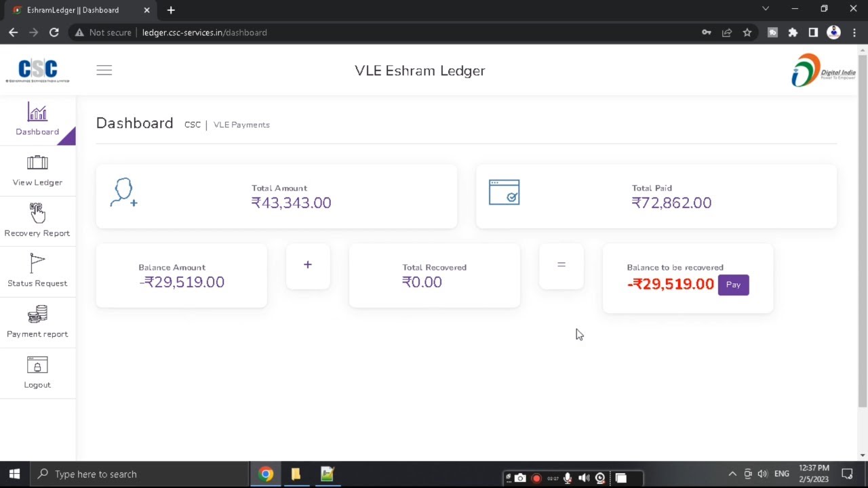The width and height of the screenshot is (868, 488).
Task: Click the ENG language indicator
Action: click(x=782, y=474)
